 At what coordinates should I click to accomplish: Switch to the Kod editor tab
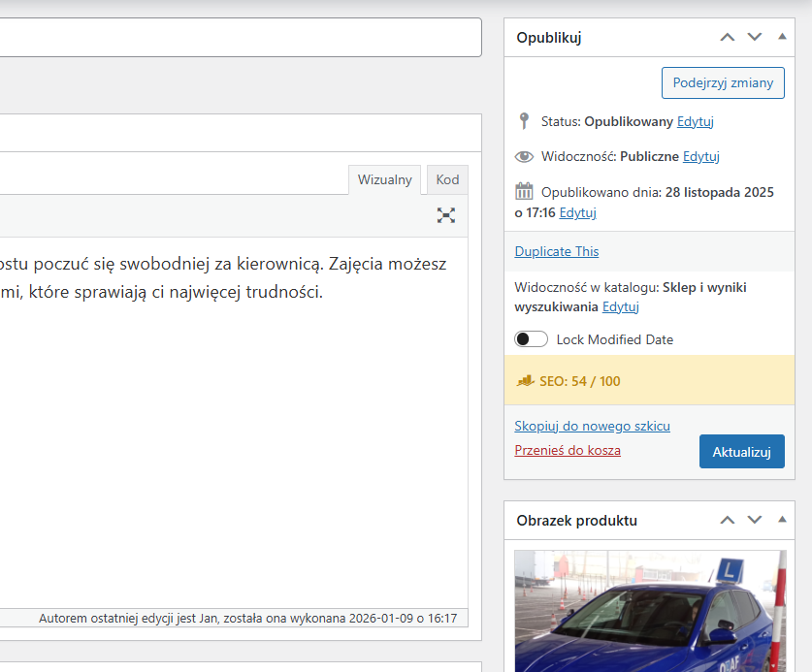click(x=447, y=180)
